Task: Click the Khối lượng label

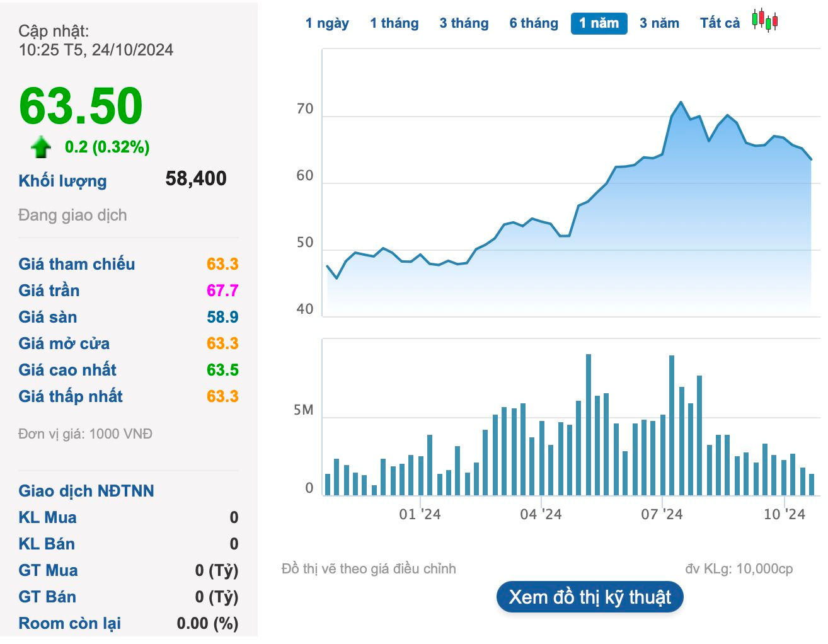Action: click(x=62, y=181)
